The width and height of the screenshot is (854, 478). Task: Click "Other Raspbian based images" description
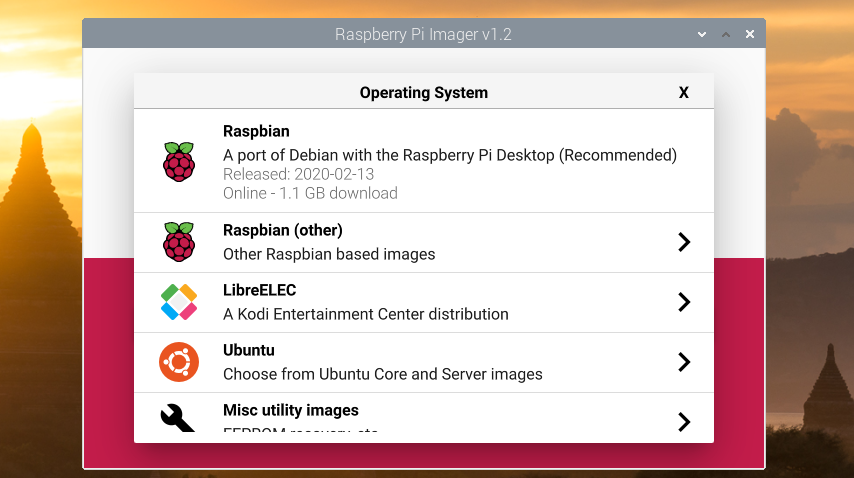click(x=329, y=254)
